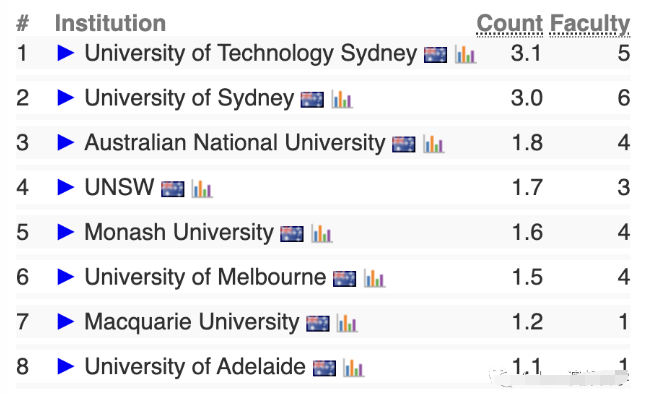Click University of Melbourne institution name

(x=205, y=277)
